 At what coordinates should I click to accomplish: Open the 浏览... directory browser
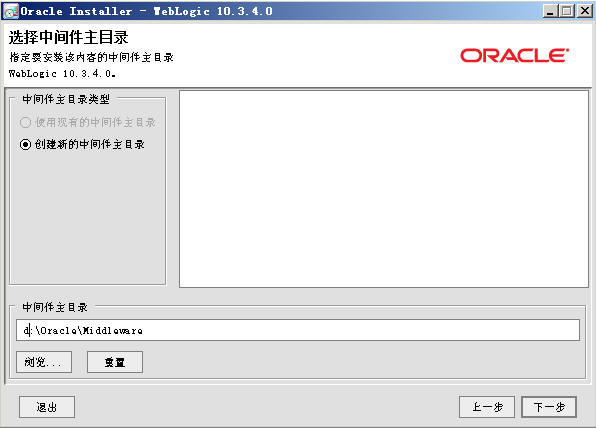point(44,362)
